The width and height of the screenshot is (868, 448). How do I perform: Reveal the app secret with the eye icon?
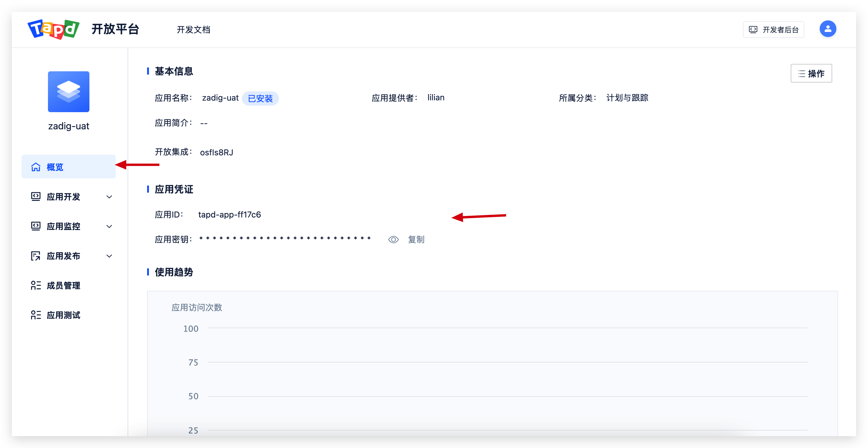(x=393, y=239)
